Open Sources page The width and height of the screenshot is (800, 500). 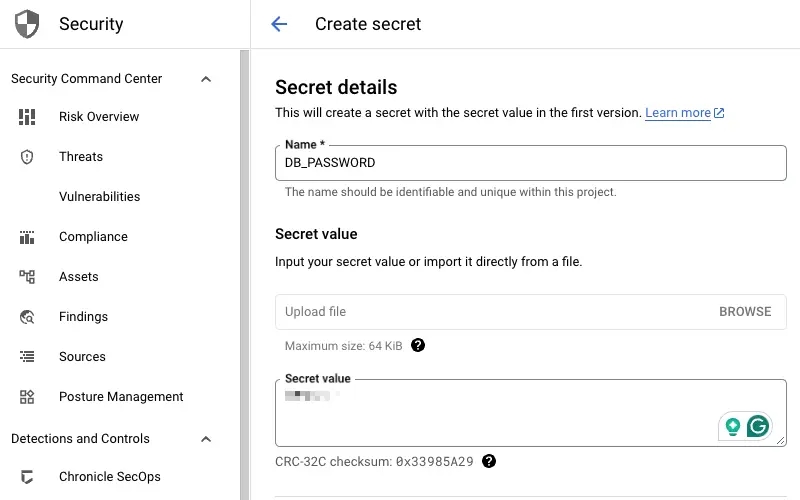[x=82, y=357]
